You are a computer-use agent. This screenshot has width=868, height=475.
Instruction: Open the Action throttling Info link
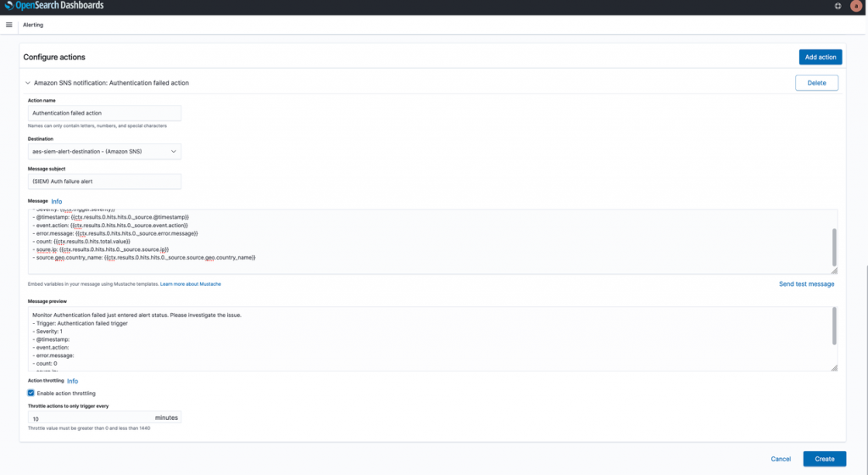(x=73, y=382)
